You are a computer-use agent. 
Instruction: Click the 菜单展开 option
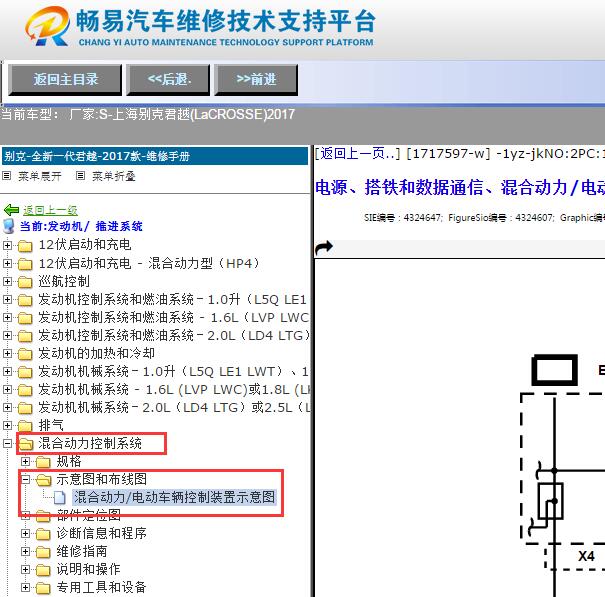[x=39, y=176]
